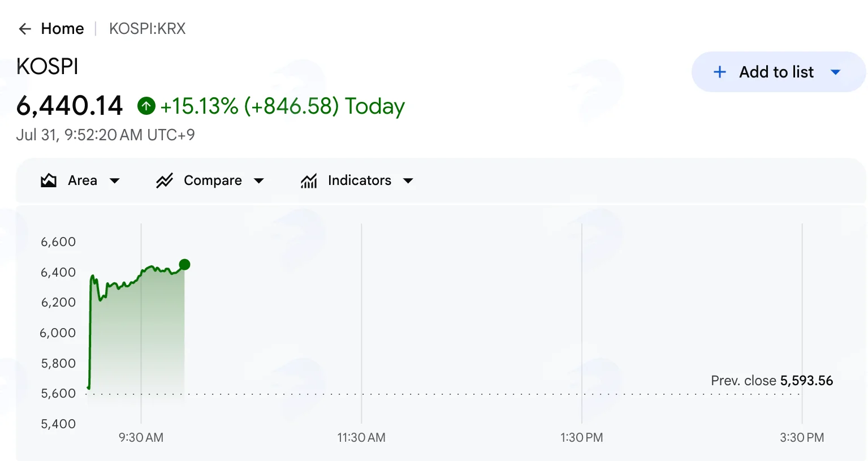
Task: Click the Indicators chart icon
Action: coord(309,180)
